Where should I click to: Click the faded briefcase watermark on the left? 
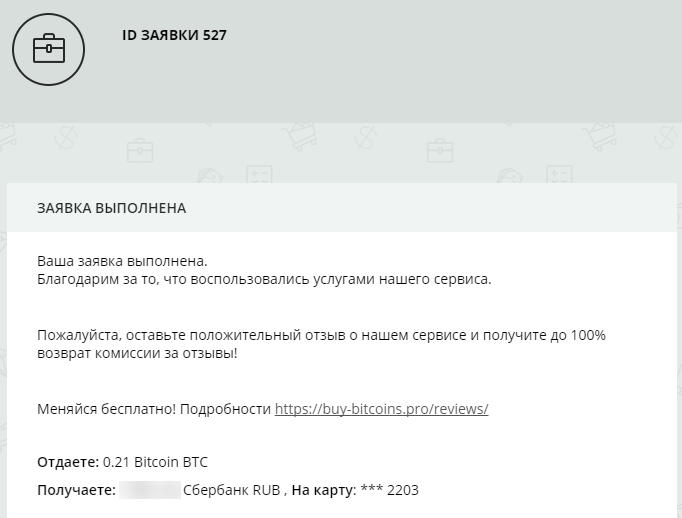point(140,150)
